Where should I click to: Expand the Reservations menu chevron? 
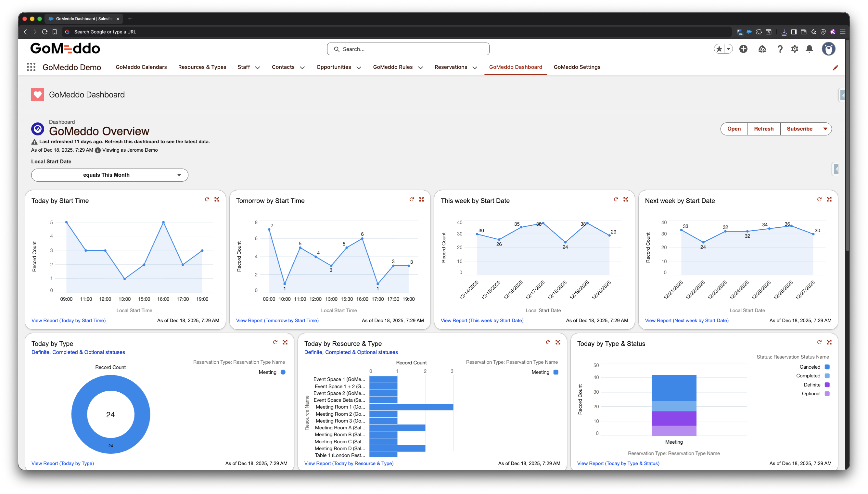pyautogui.click(x=475, y=68)
